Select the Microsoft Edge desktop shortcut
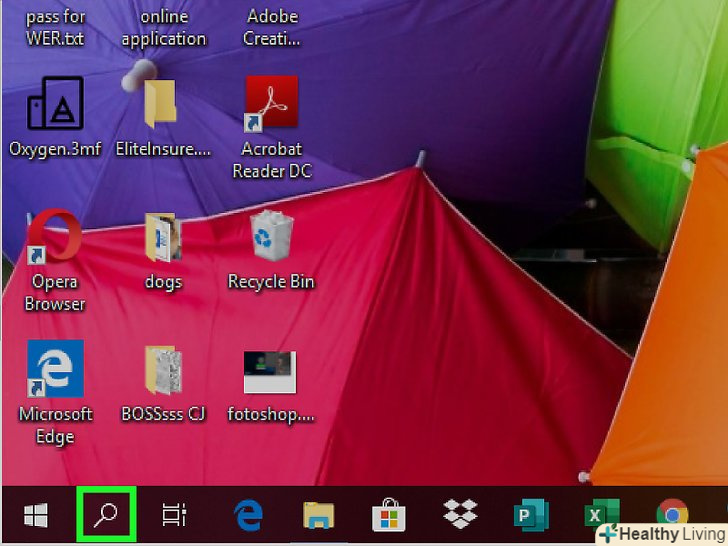The width and height of the screenshot is (728, 546). [x=55, y=370]
